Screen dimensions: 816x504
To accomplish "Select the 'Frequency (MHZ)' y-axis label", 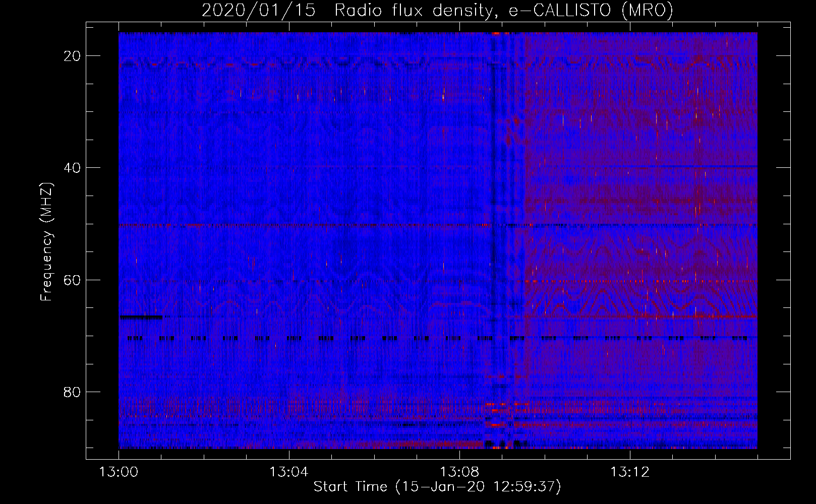I will (x=46, y=241).
